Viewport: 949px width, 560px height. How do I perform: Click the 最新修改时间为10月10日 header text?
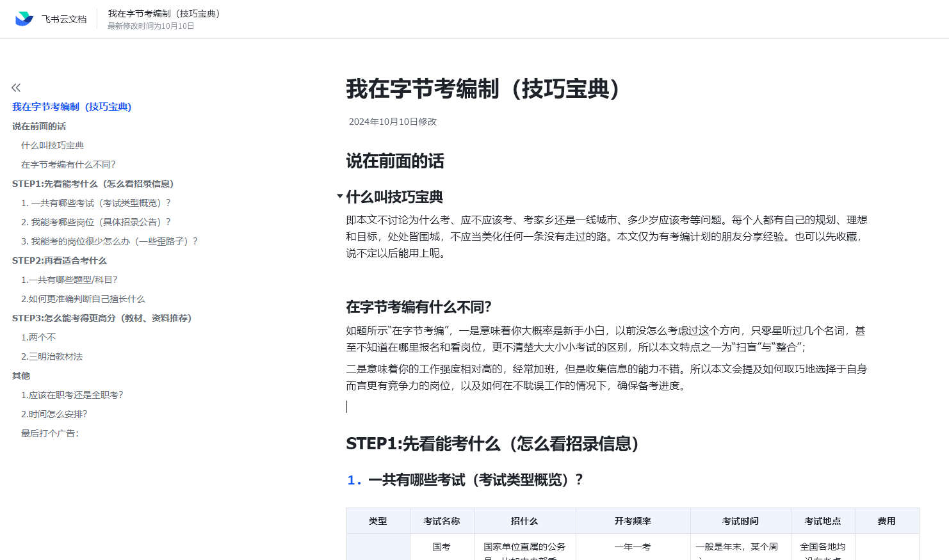pyautogui.click(x=150, y=26)
